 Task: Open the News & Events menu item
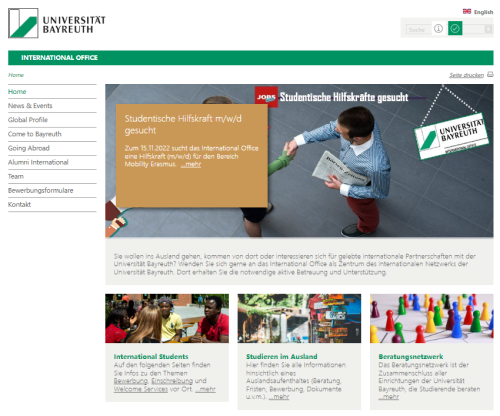[30, 106]
